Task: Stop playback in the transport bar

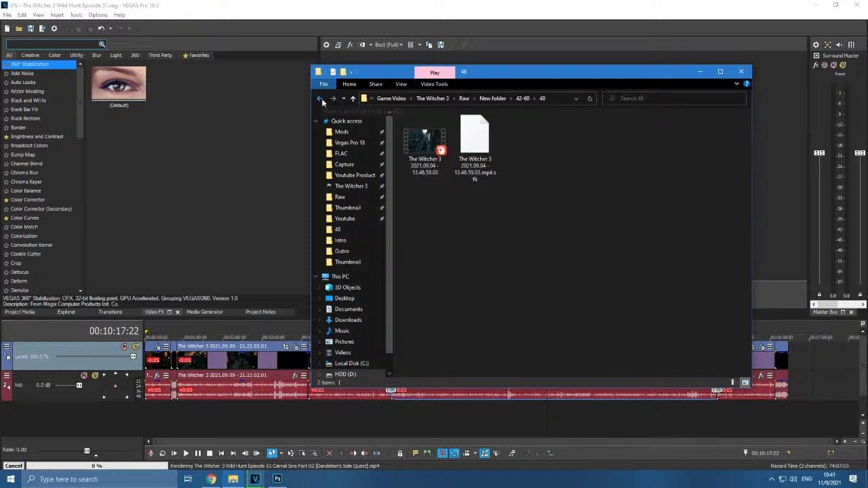Action: 210,453
